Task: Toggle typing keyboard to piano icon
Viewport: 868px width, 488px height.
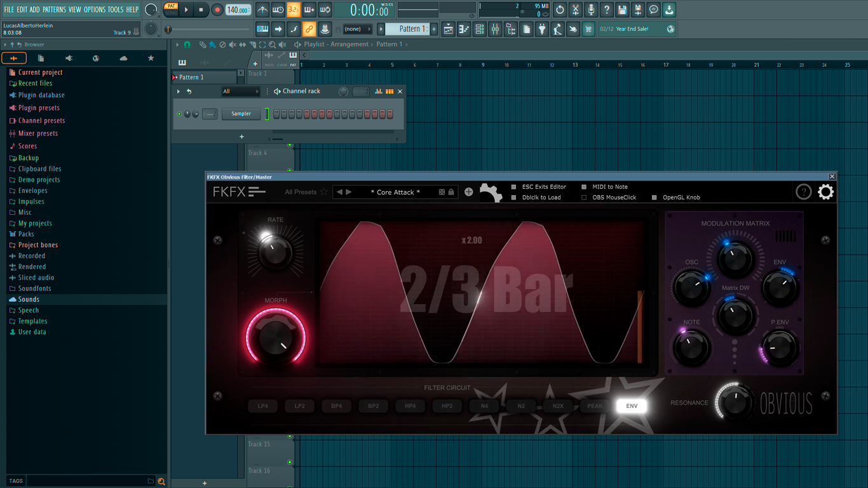Action: (262, 29)
